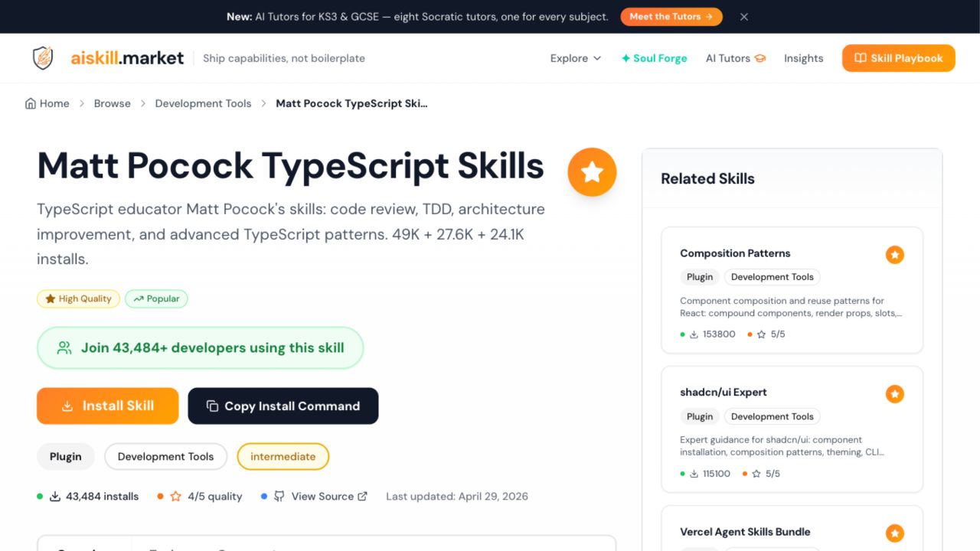Click the 4/5 quality star icon
Image resolution: width=980 pixels, height=551 pixels.
pyautogui.click(x=175, y=496)
